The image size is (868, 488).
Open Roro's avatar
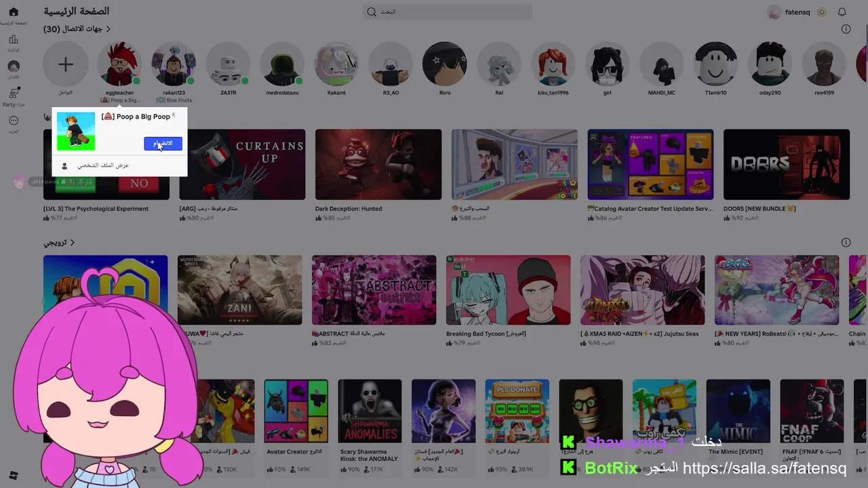click(x=445, y=64)
